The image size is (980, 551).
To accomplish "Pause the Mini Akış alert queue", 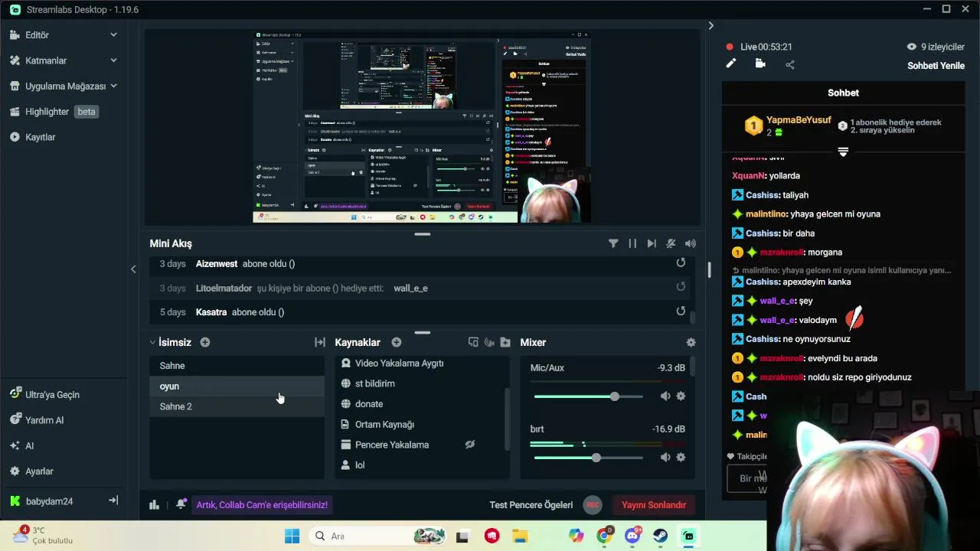I will tap(632, 243).
